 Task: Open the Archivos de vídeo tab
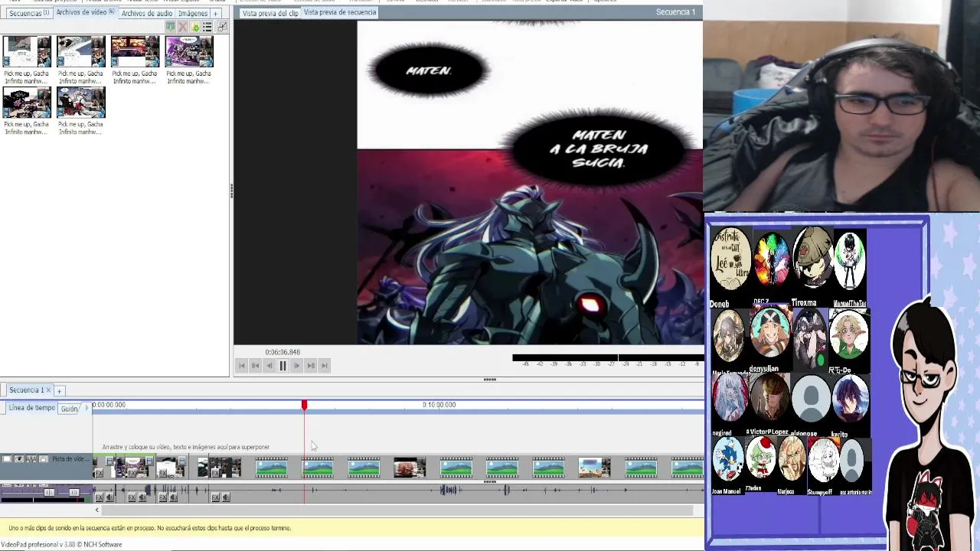coord(85,12)
